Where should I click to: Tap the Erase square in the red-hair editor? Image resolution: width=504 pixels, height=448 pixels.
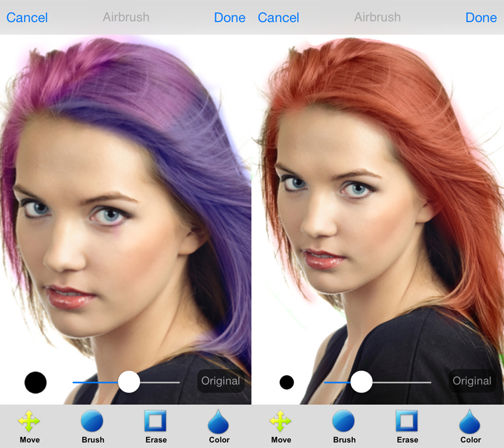point(407,425)
